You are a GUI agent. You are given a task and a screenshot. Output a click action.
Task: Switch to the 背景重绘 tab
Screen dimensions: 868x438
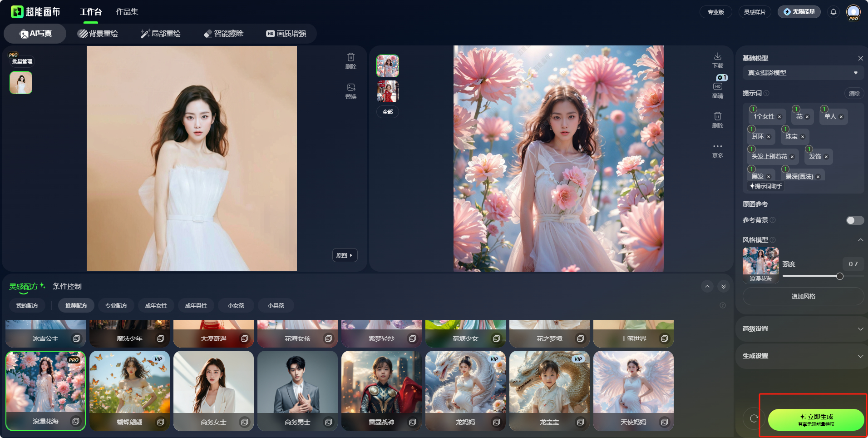[x=98, y=34]
